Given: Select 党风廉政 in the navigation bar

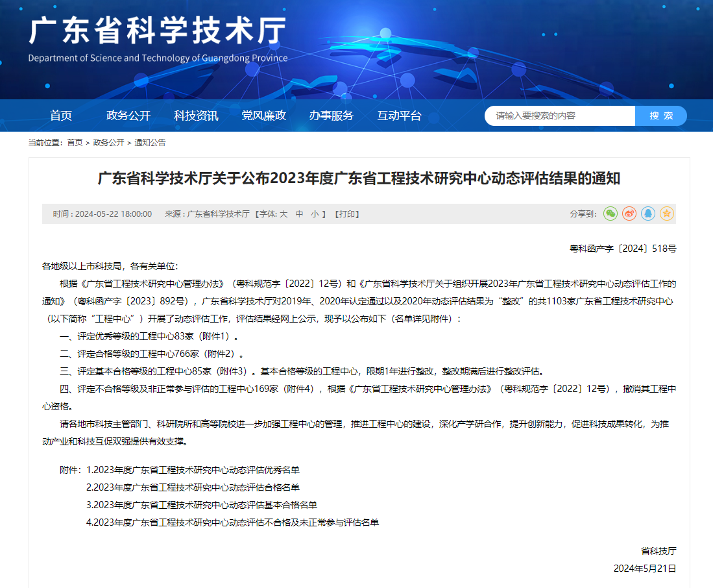Looking at the screenshot, I should pos(263,116).
